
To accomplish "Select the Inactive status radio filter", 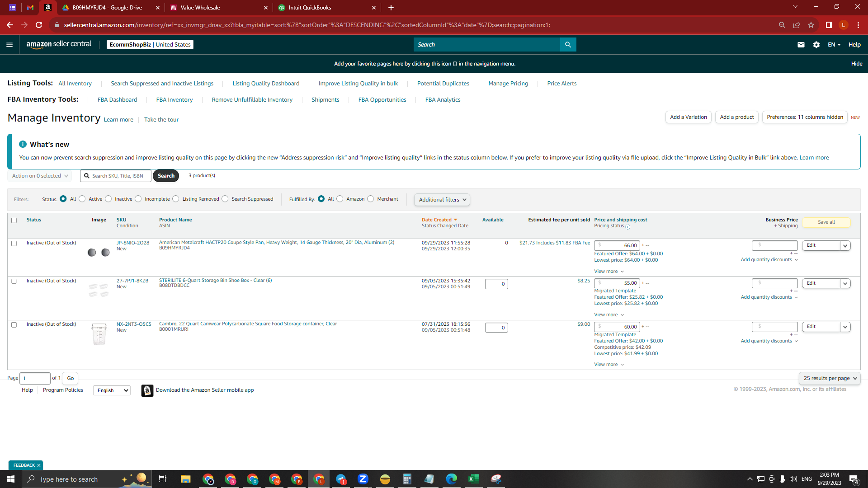I will 108,199.
